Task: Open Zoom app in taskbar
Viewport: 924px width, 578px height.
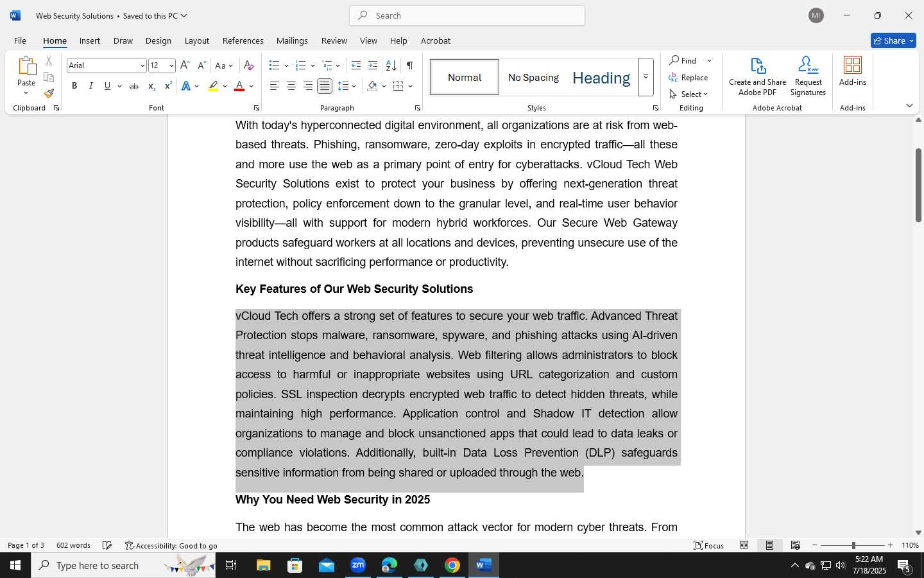Action: [x=358, y=565]
